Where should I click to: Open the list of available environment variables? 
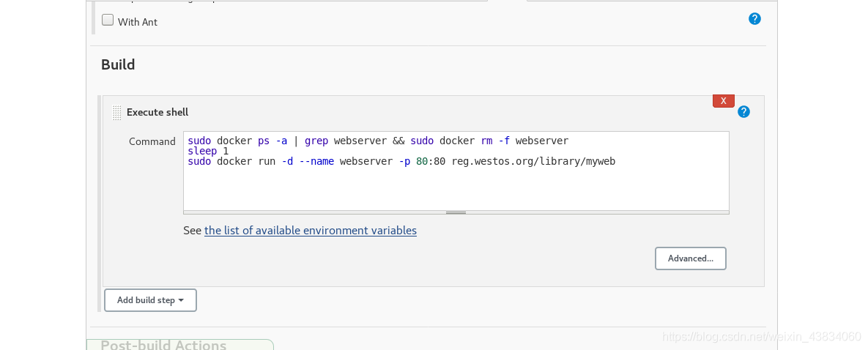pyautogui.click(x=311, y=231)
